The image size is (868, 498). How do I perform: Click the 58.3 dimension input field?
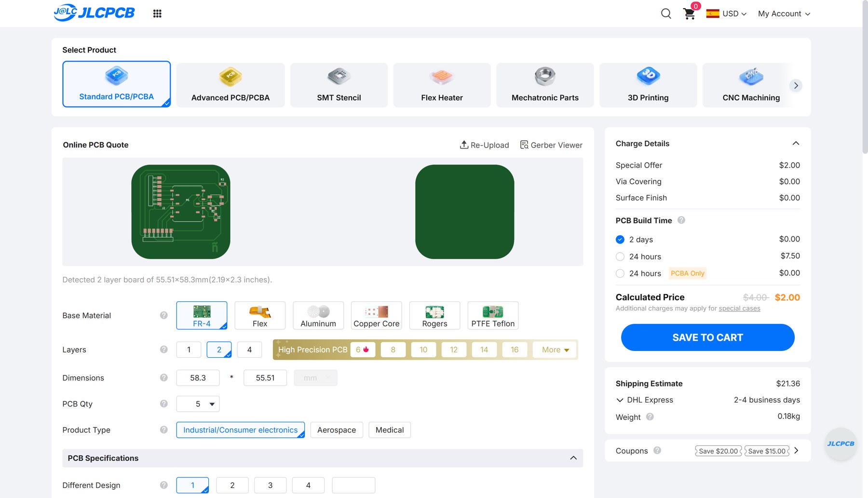[198, 378]
